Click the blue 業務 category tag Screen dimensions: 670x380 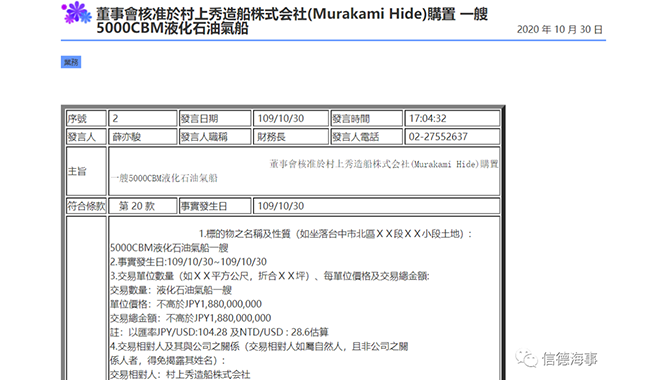(71, 62)
